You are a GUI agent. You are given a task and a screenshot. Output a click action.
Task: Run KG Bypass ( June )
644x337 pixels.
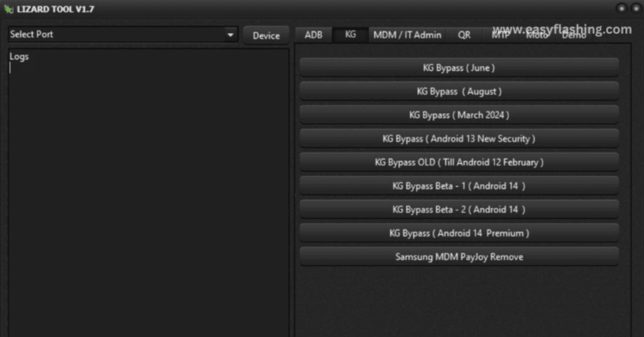pyautogui.click(x=458, y=68)
